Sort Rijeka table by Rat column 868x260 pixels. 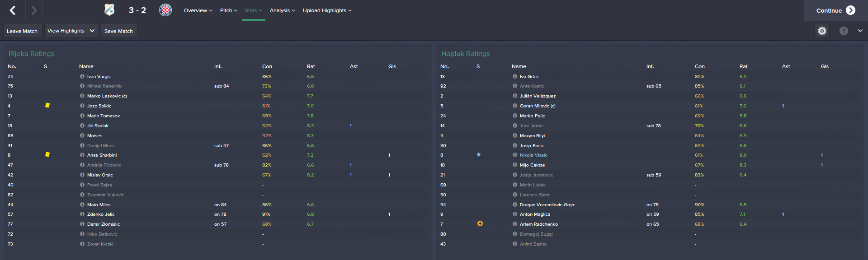pyautogui.click(x=311, y=66)
